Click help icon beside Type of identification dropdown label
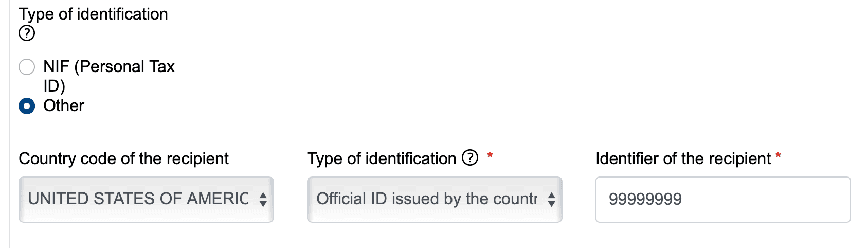This screenshot has height=248, width=868. [470, 157]
